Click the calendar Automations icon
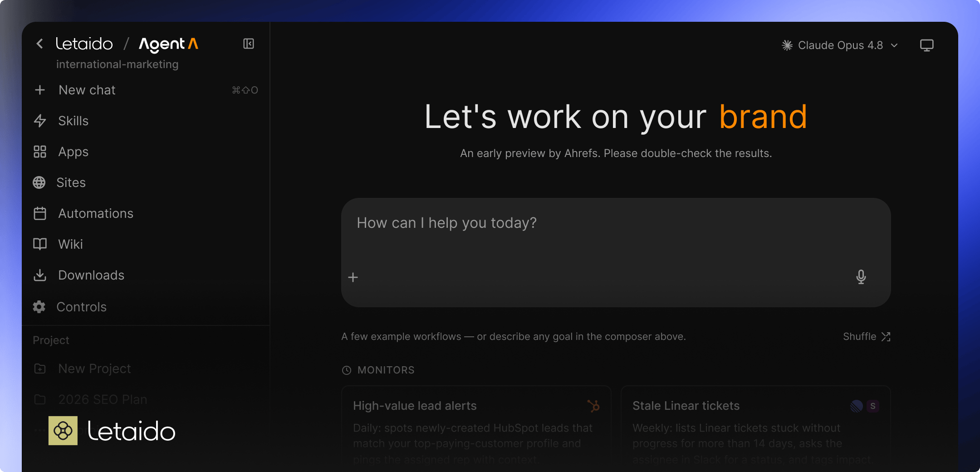Image resolution: width=980 pixels, height=472 pixels. [40, 213]
